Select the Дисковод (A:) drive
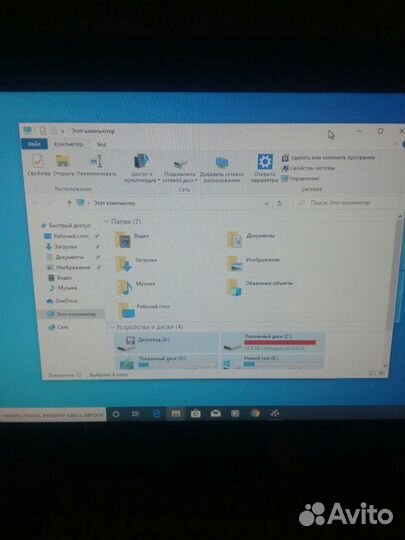The width and height of the screenshot is (405, 540). [167, 342]
